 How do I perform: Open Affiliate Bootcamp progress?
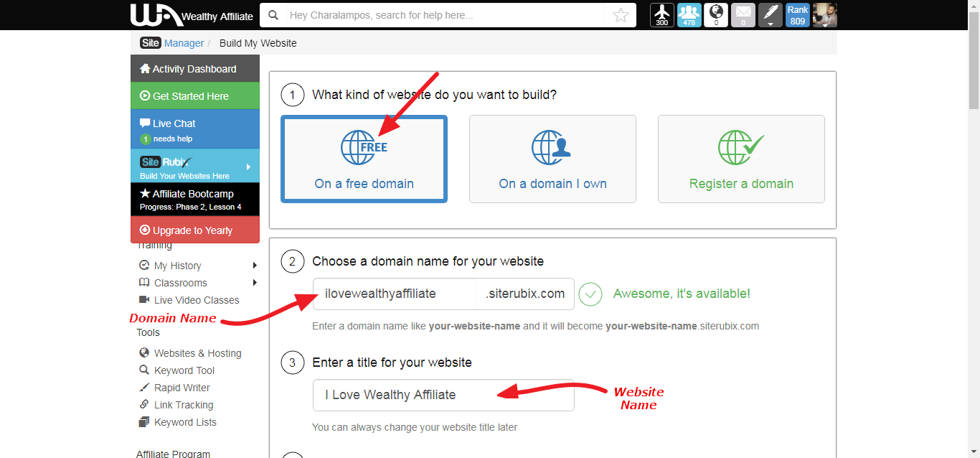click(195, 200)
